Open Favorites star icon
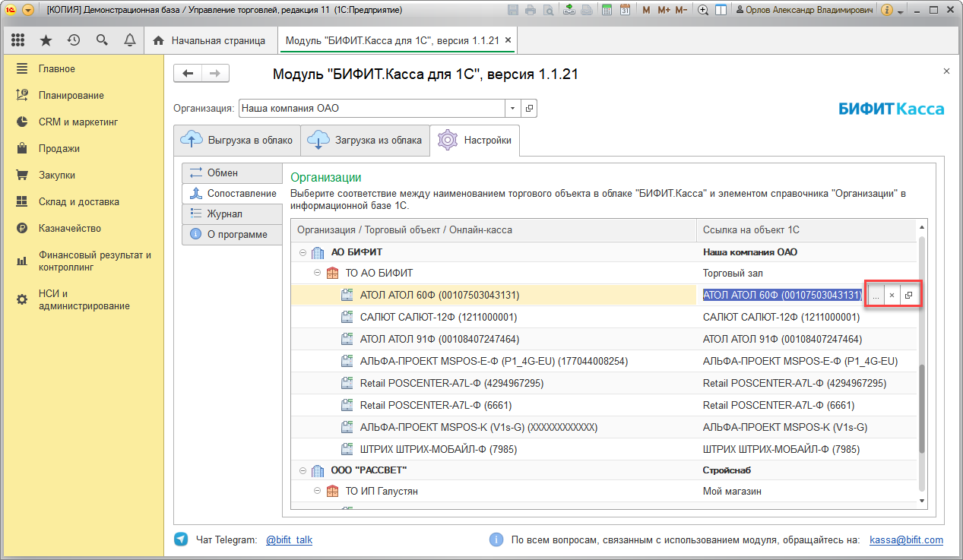 [46, 40]
